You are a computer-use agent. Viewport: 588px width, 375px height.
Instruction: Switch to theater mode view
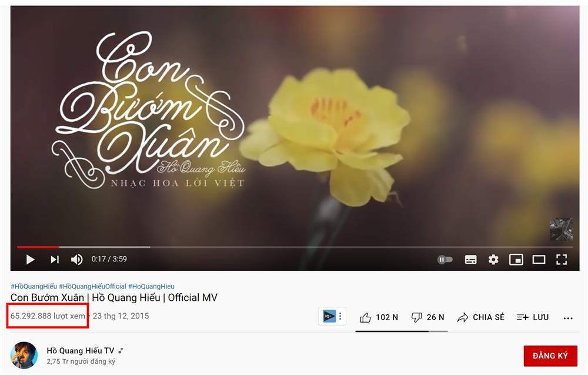[x=539, y=260]
